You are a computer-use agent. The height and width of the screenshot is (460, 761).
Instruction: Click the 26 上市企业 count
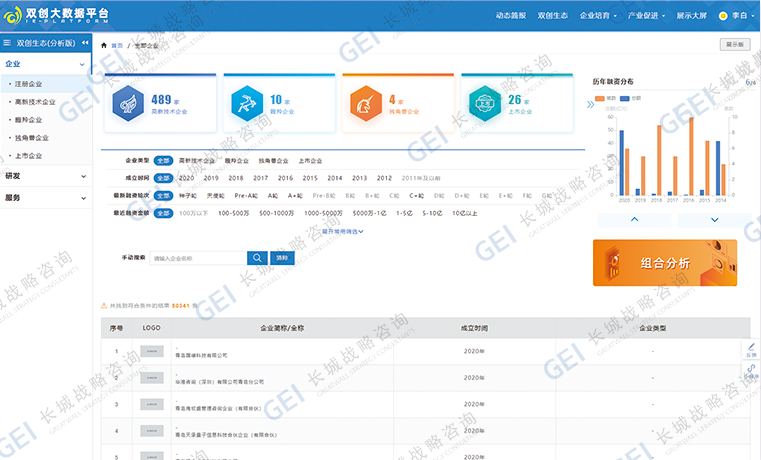[x=514, y=99]
